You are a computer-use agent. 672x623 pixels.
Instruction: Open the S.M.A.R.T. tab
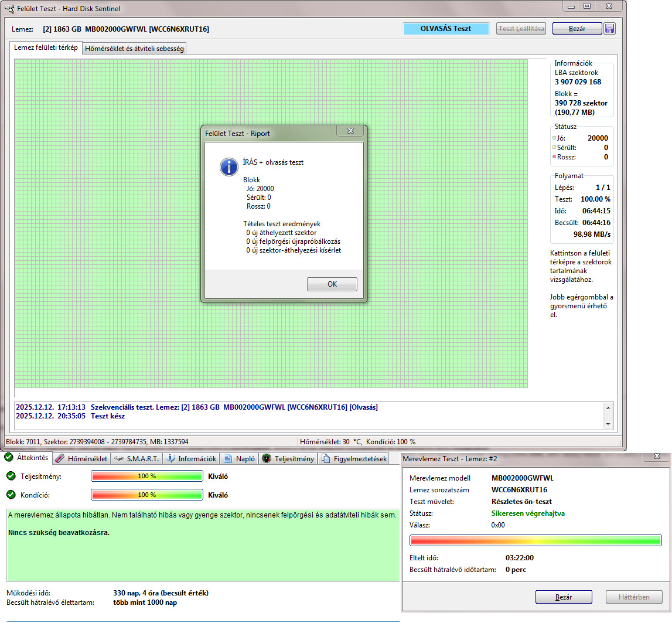(137, 458)
